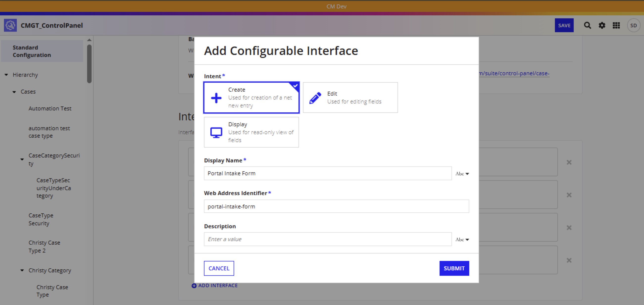Select the Edit intent card
The image size is (644, 305).
click(x=350, y=98)
